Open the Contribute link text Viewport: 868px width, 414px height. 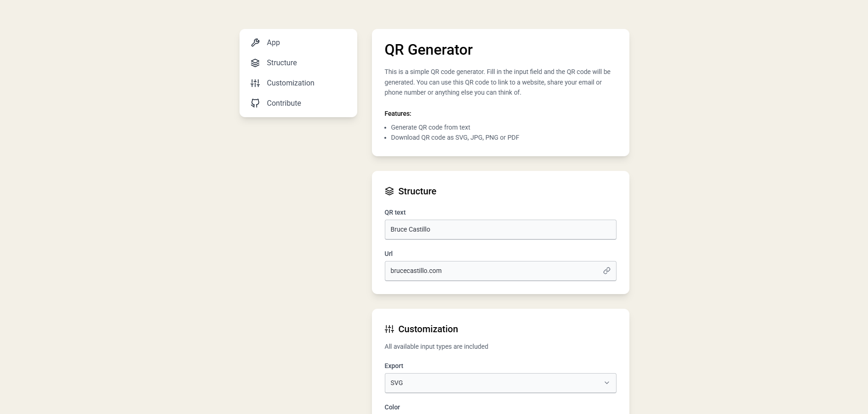[x=284, y=103]
